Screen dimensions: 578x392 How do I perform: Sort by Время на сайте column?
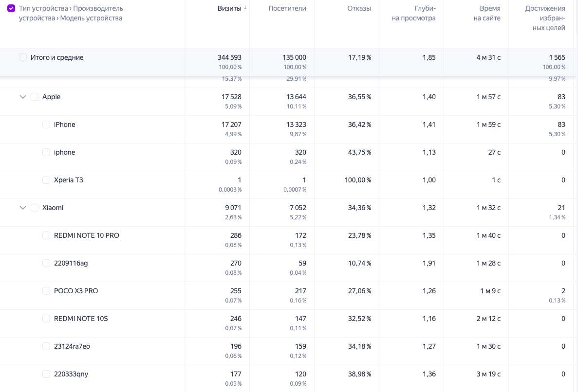(x=487, y=13)
